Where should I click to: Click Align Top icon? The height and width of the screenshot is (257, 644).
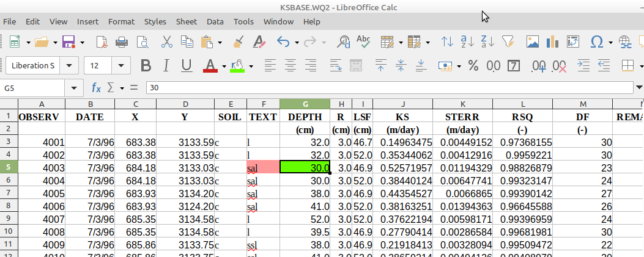click(x=381, y=65)
